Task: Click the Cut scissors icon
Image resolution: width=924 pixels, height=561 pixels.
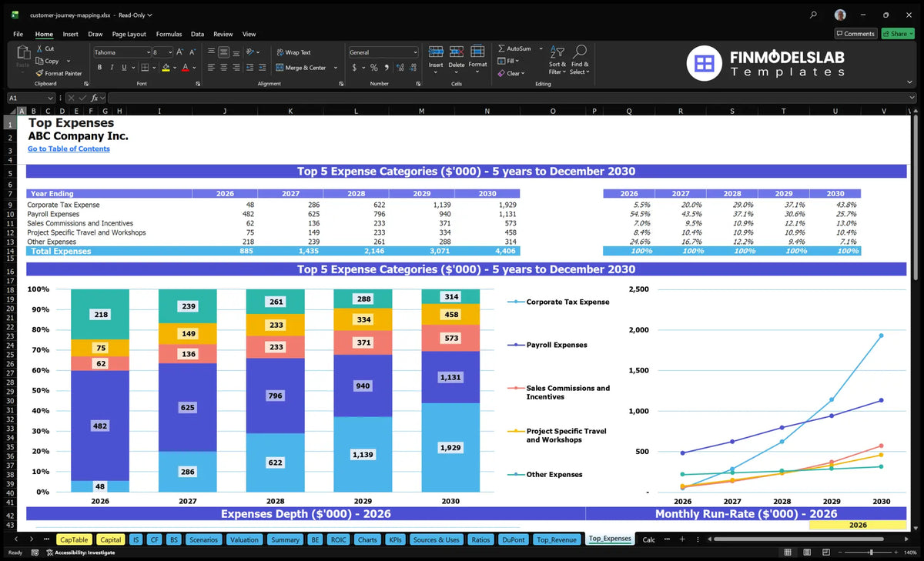Action: pyautogui.click(x=40, y=48)
